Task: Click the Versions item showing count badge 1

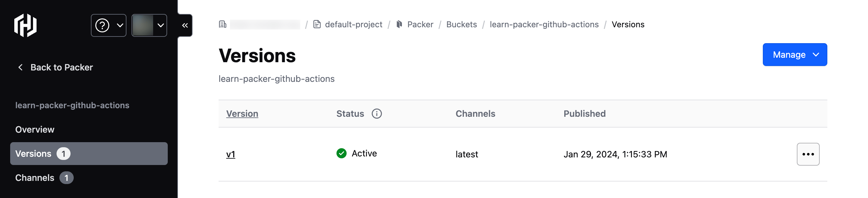Action: [34, 154]
